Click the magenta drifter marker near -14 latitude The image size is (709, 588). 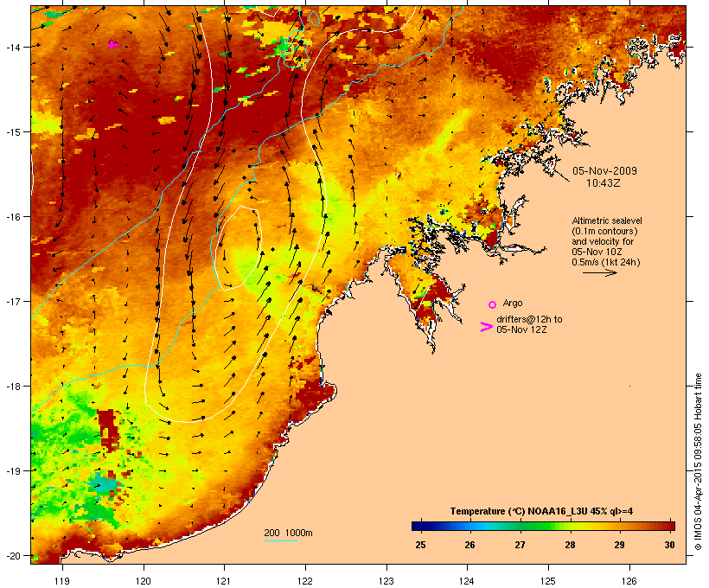pos(113,44)
